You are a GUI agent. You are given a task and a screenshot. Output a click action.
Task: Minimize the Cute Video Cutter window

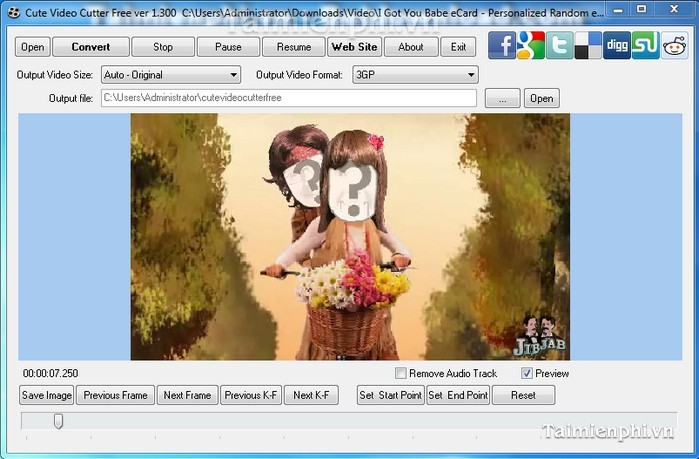point(618,9)
